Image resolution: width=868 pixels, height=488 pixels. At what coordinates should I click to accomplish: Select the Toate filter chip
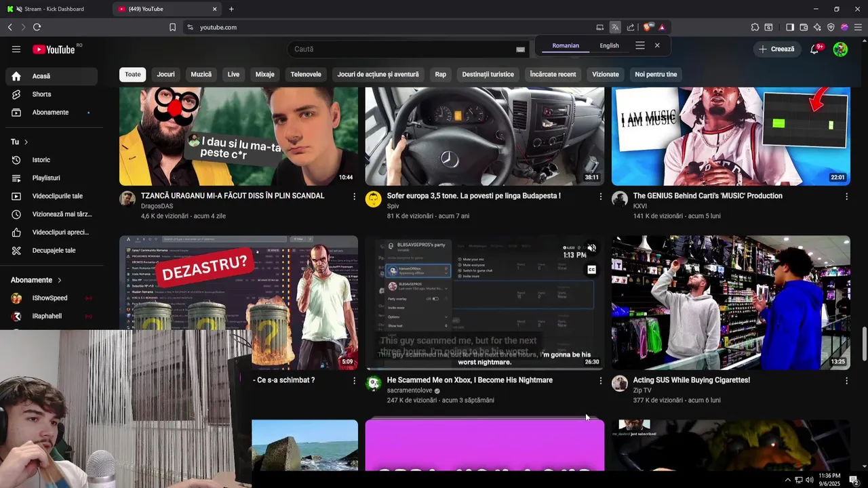(133, 75)
